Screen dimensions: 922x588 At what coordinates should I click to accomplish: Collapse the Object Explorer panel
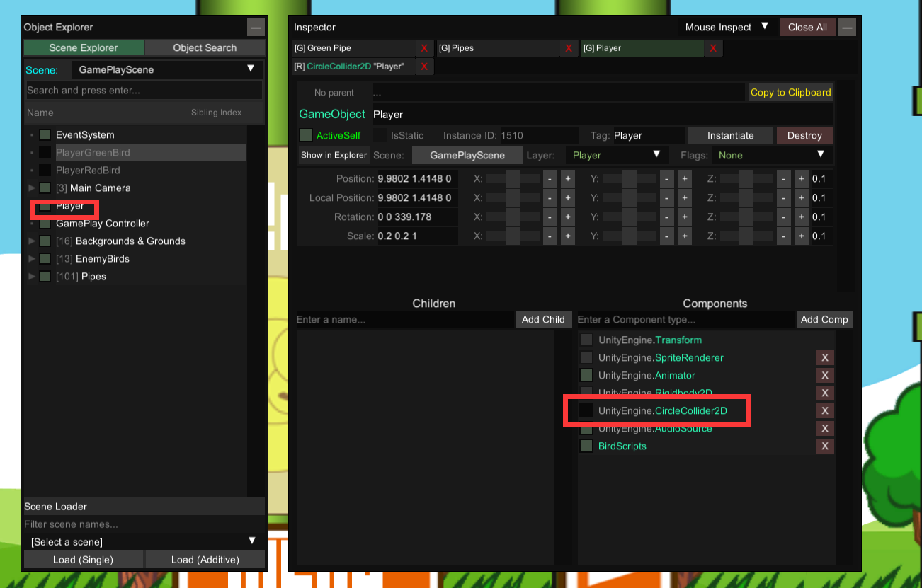click(256, 28)
